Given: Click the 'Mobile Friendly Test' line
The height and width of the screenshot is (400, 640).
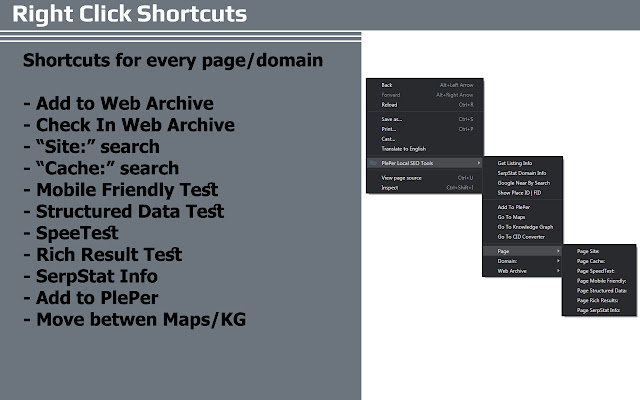Looking at the screenshot, I should (121, 190).
